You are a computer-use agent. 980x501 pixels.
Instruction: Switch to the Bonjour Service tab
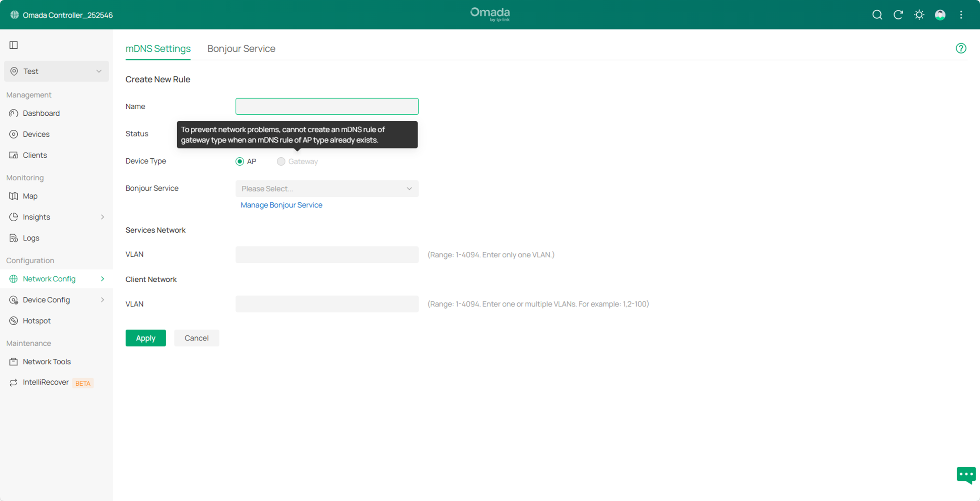(x=241, y=48)
